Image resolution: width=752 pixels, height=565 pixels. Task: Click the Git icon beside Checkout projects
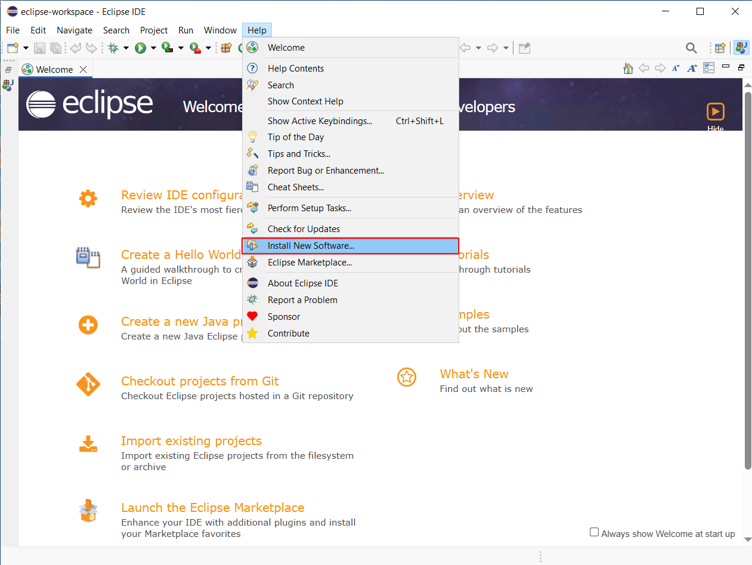tap(88, 384)
